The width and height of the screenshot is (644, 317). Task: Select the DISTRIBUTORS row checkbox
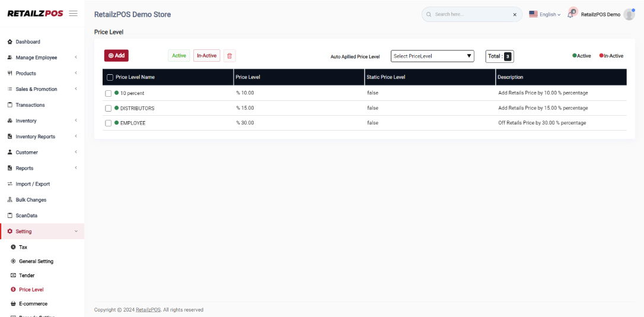click(x=108, y=108)
